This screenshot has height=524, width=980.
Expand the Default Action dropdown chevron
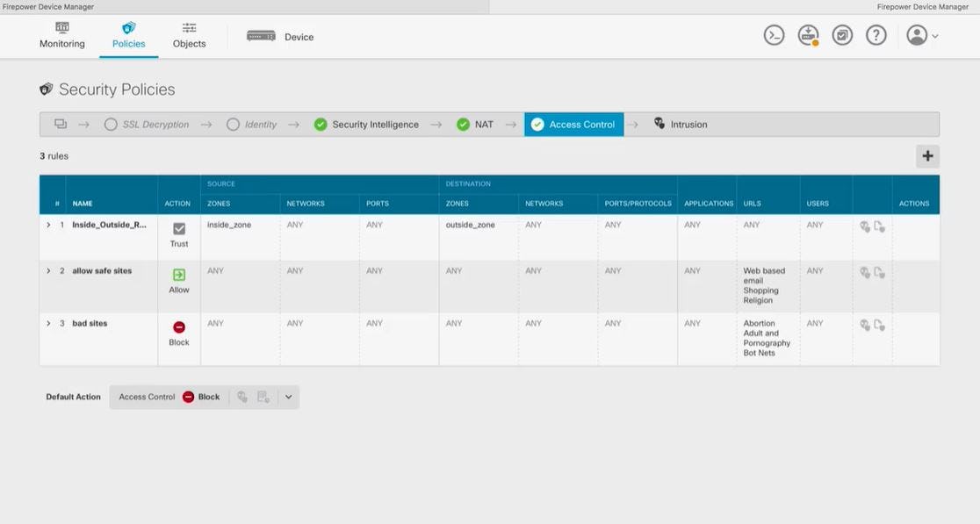click(x=288, y=397)
